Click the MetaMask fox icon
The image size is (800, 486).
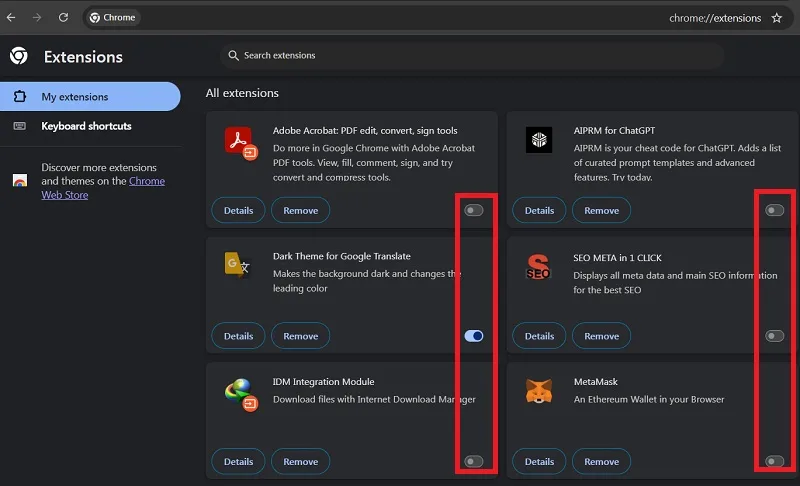tap(539, 391)
